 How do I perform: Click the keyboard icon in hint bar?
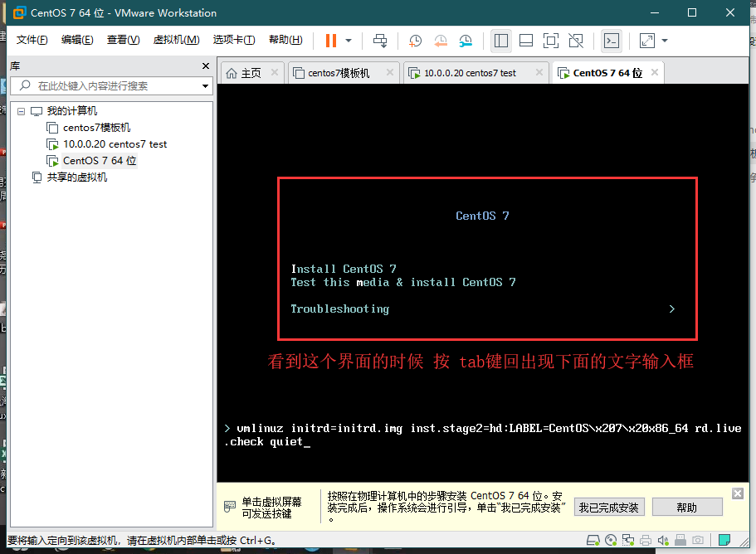click(230, 507)
